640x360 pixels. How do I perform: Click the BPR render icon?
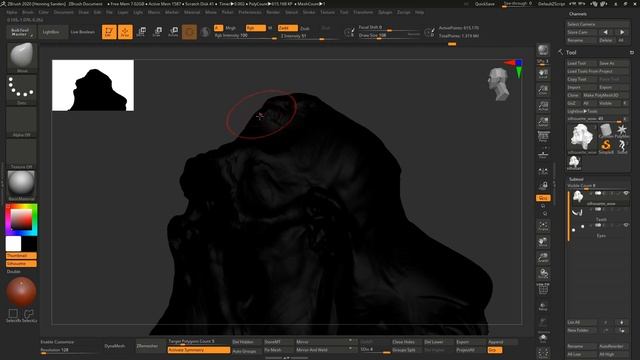543,50
